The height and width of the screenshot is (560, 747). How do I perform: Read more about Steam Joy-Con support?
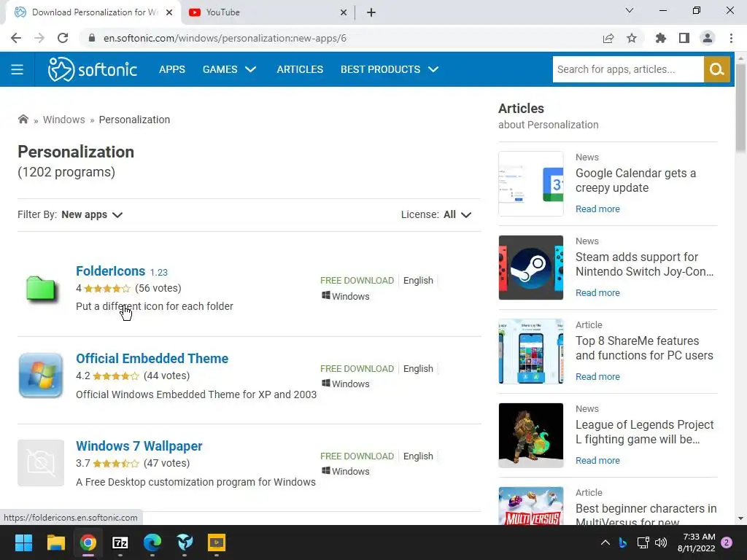pos(597,293)
